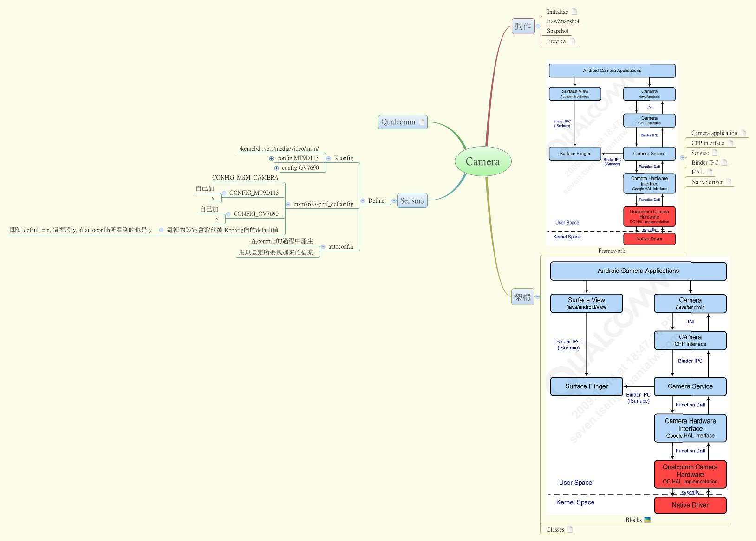756x541 pixels.
Task: Open the note icon beside Classes
Action: point(570,529)
